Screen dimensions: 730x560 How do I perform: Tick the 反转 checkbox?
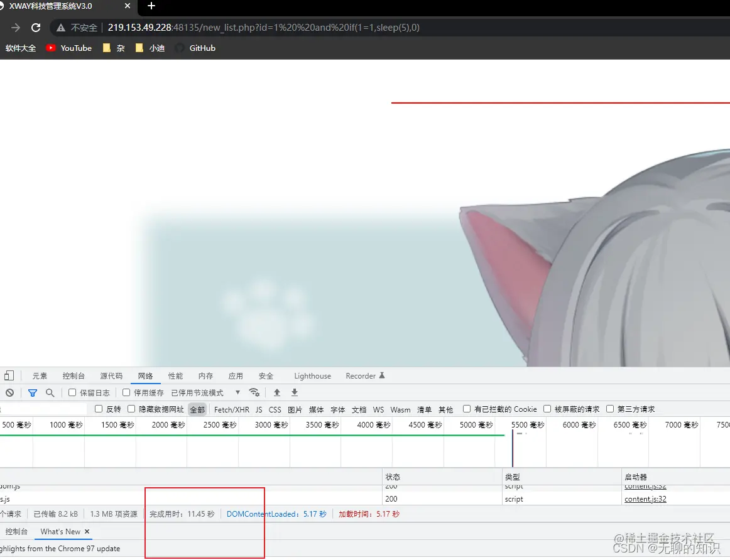point(99,409)
